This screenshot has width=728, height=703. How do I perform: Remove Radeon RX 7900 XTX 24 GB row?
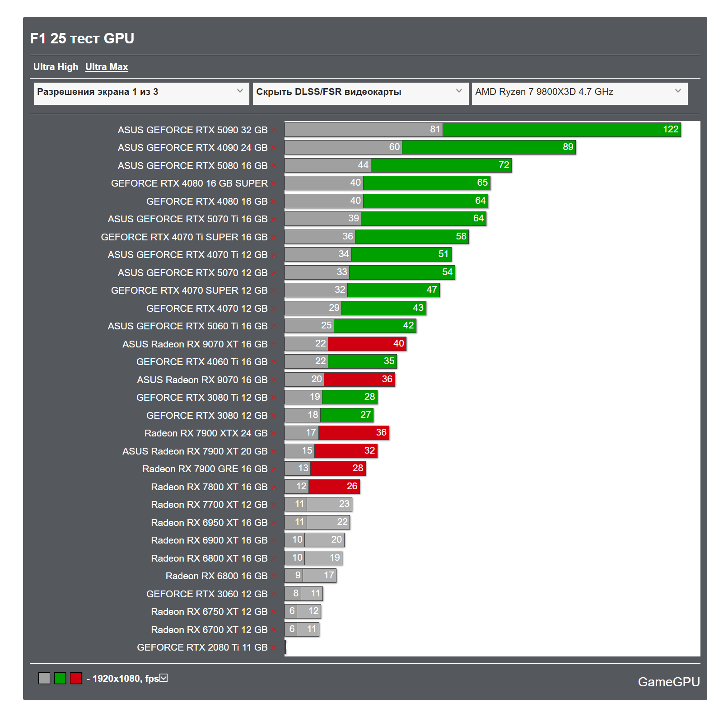[274, 434]
